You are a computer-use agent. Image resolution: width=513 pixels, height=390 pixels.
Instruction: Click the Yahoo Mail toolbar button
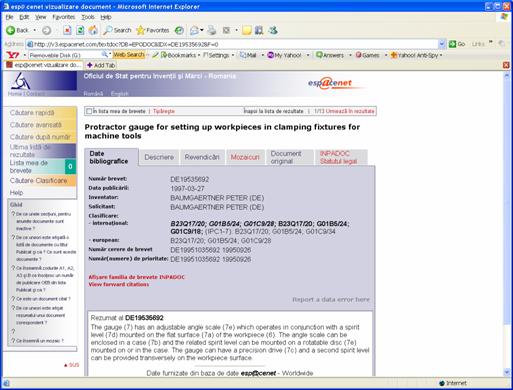click(x=248, y=55)
